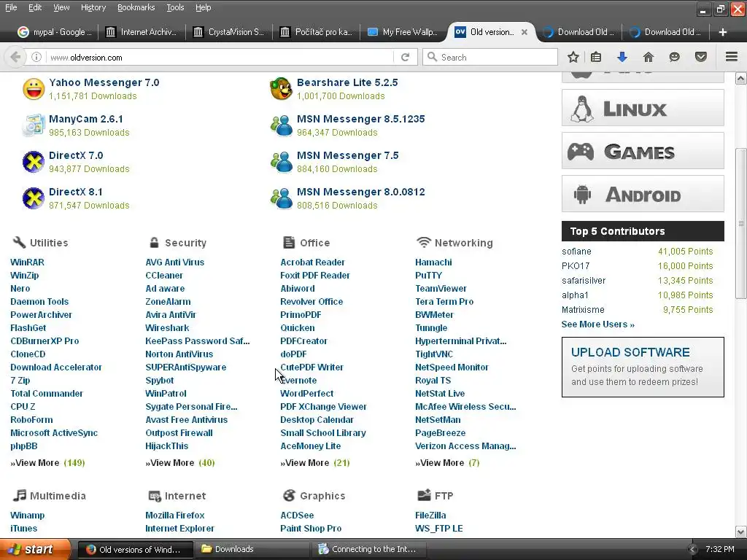Viewport: 747px width, 560px height.
Task: Close the Old version tab
Action: (x=524, y=32)
